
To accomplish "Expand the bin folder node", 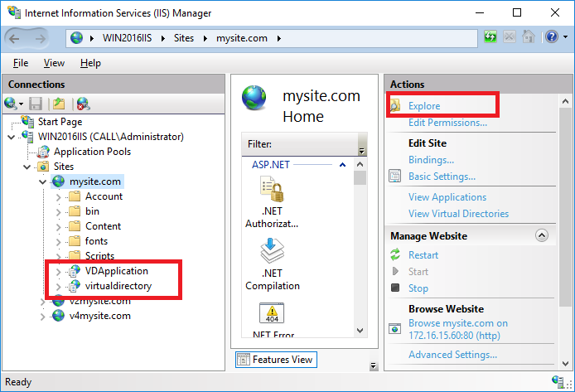I will pos(58,212).
